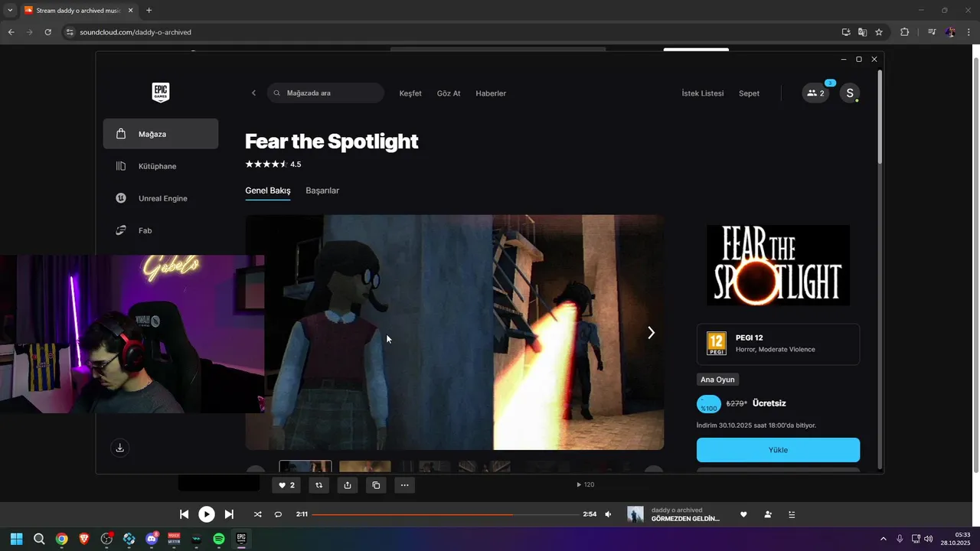Show next screenshot in the game carousel
Image resolution: width=980 pixels, height=551 pixels.
tap(651, 333)
